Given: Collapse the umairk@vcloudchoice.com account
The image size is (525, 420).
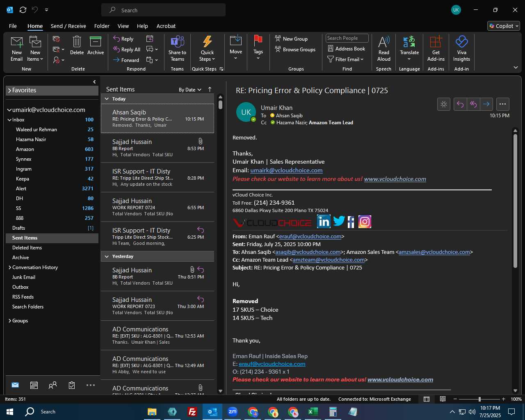Looking at the screenshot, I should (x=10, y=110).
